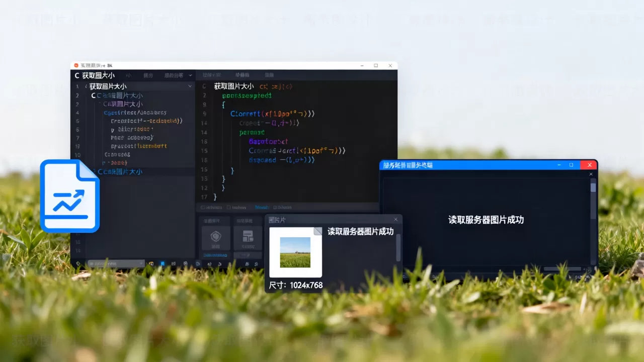Click the shield button in the editor's bottom panel
This screenshot has height=362, width=644.
click(216, 238)
